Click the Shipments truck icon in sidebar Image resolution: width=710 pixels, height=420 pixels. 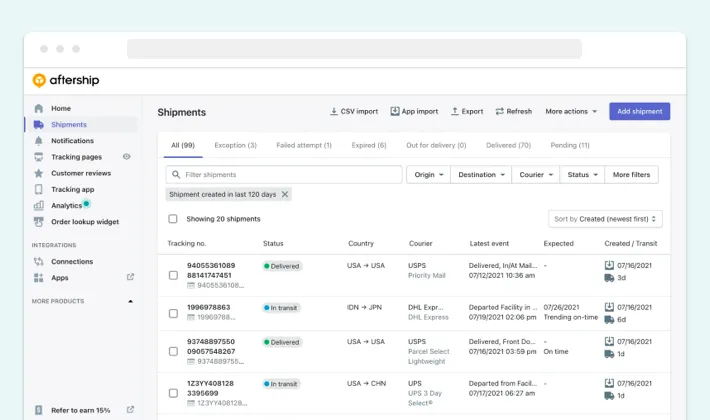pos(38,124)
